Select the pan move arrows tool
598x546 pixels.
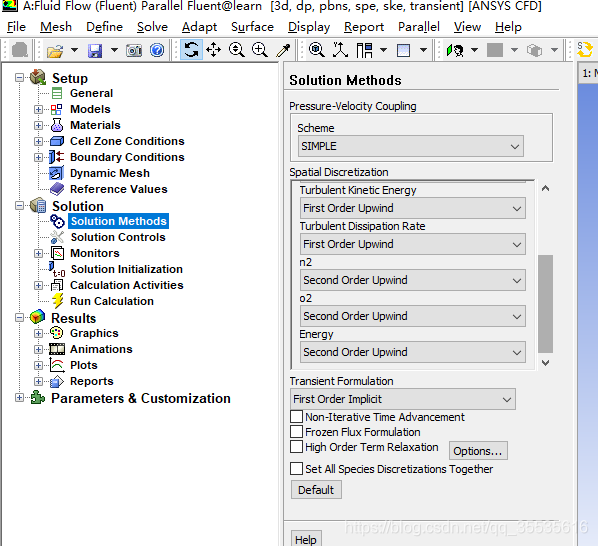point(214,50)
